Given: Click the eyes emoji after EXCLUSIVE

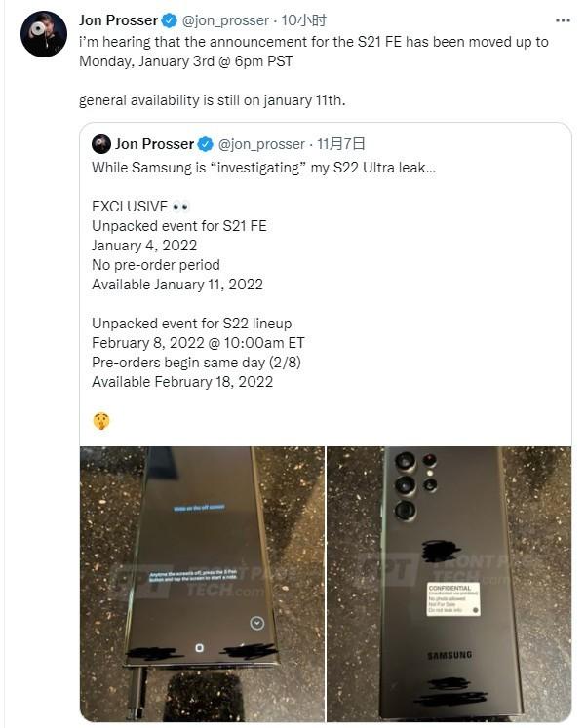Looking at the screenshot, I should pos(180,207).
